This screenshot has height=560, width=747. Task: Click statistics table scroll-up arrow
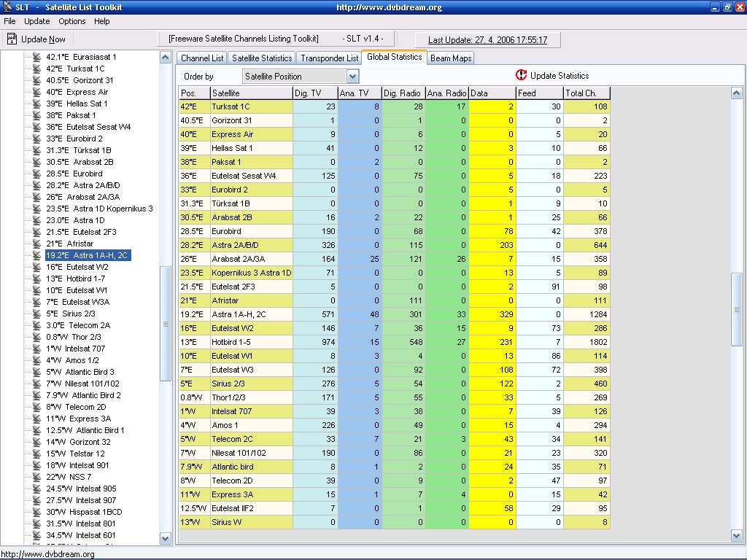pos(737,93)
